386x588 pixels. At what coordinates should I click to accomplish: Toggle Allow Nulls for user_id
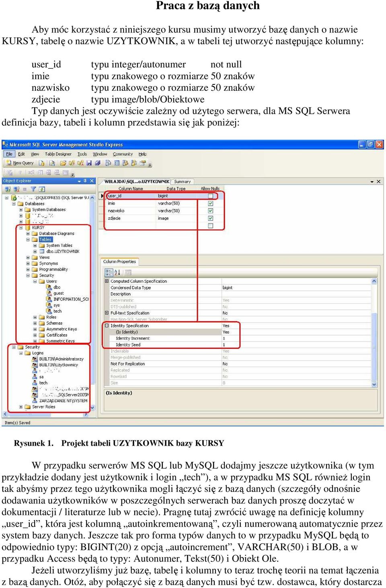coord(210,196)
